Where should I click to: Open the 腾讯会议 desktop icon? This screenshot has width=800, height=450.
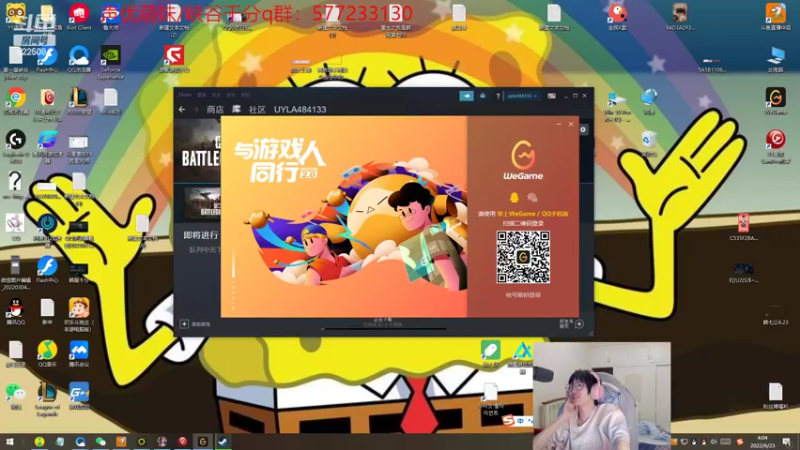pos(79,354)
